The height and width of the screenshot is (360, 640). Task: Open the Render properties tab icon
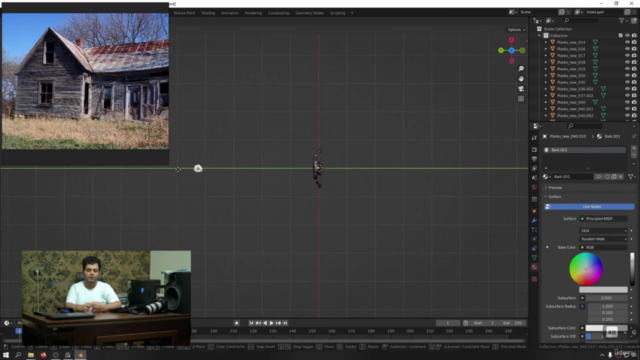534,150
